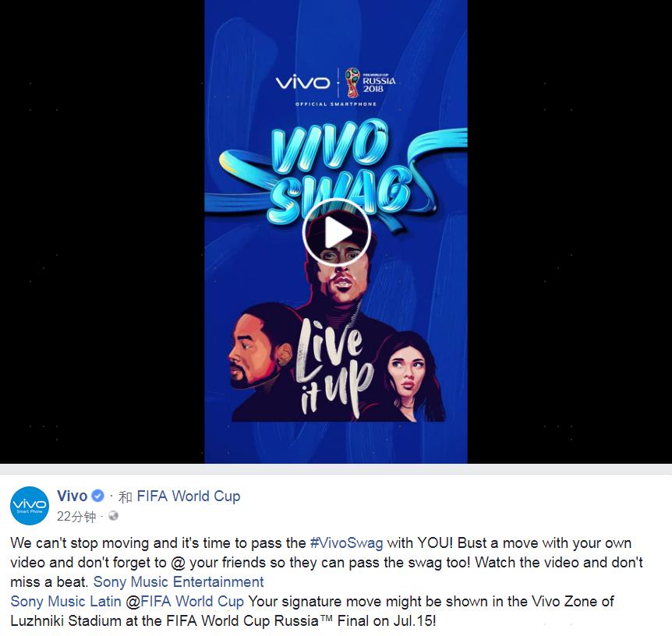Open the 22分钟 timestamp link

(76, 516)
